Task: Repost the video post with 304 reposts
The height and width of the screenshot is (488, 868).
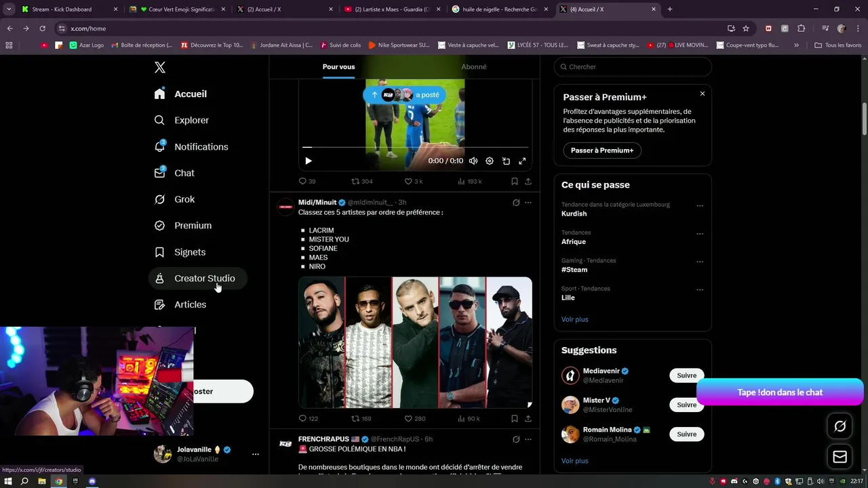Action: pos(361,181)
